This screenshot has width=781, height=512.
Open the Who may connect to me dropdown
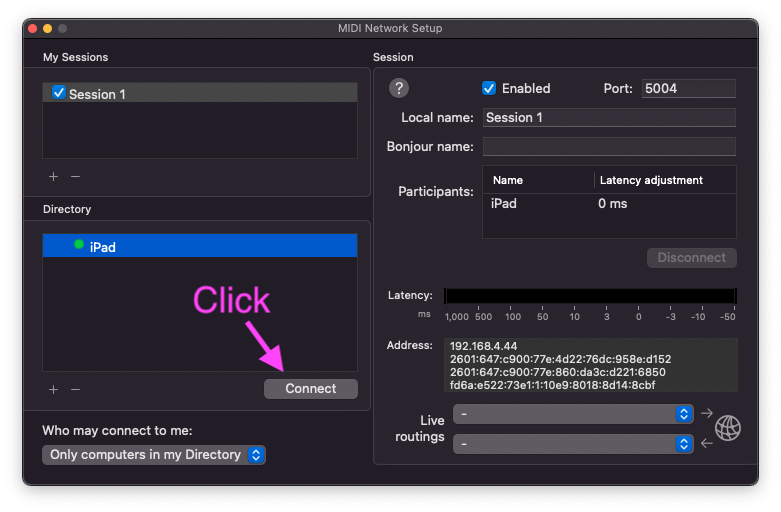point(154,455)
